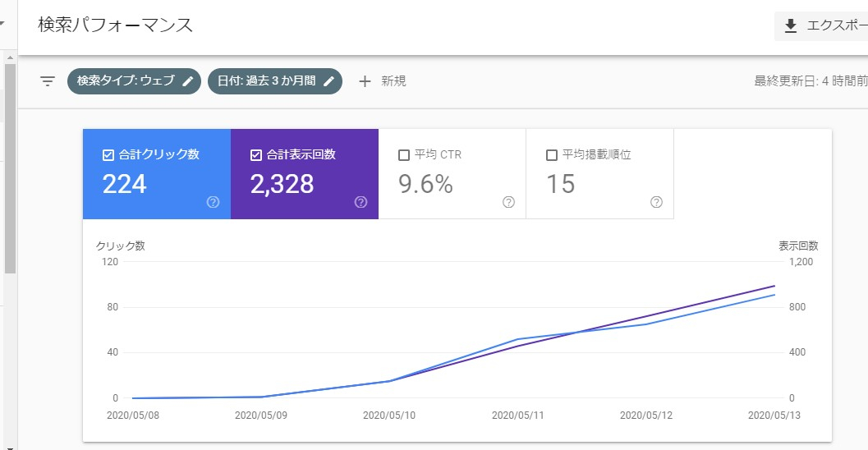868x450 pixels.
Task: Click pencil icon on 日付 chip
Action: 329,81
